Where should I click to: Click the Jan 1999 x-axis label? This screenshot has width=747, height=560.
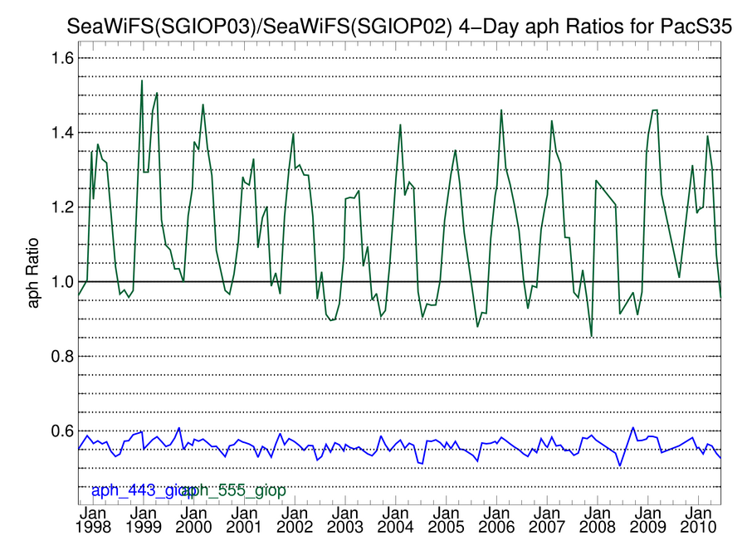click(x=144, y=520)
